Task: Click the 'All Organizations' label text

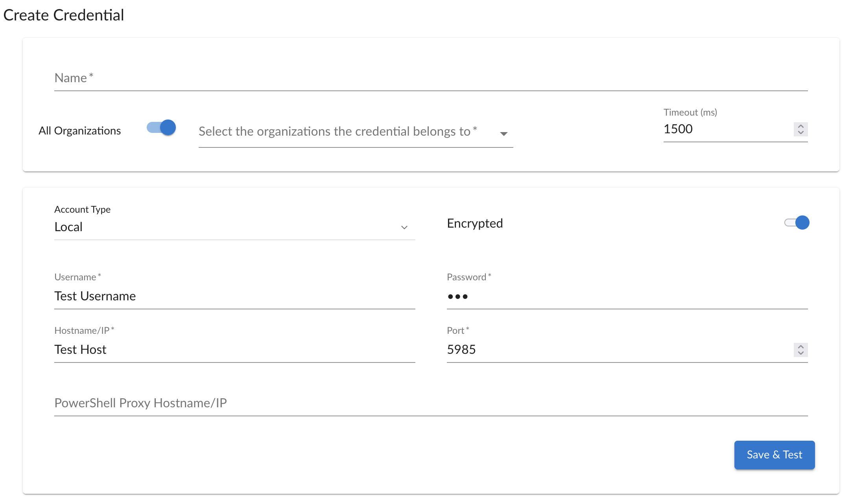Action: pyautogui.click(x=79, y=131)
